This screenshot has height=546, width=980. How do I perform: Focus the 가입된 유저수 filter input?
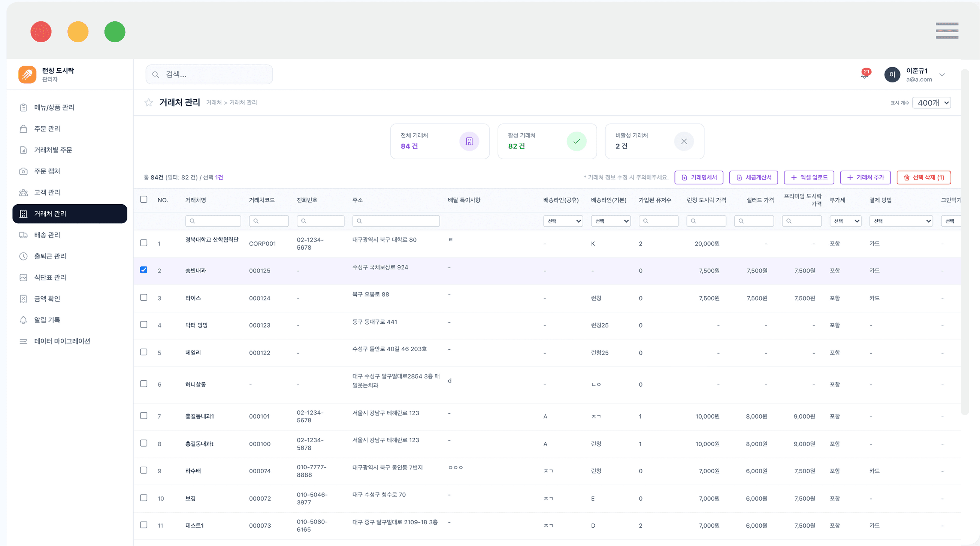tap(659, 221)
